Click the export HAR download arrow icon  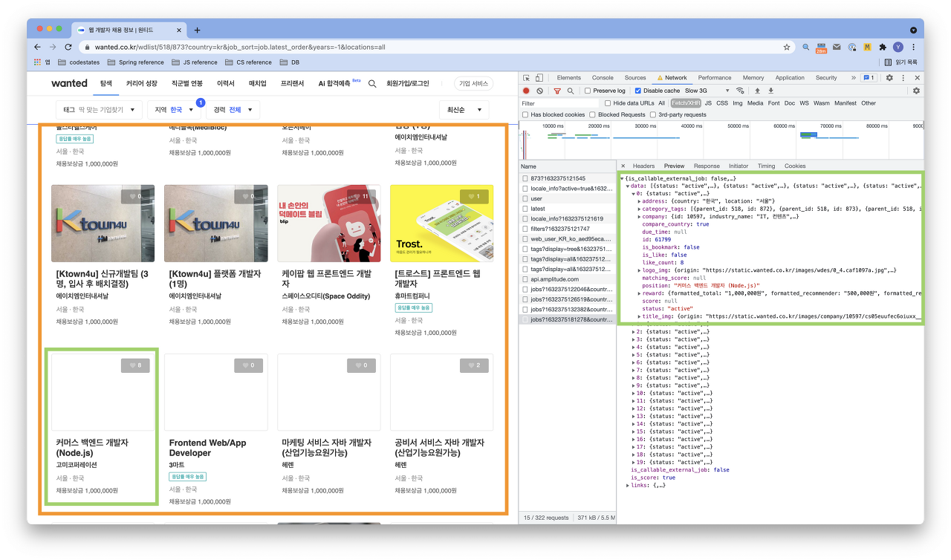(x=770, y=91)
